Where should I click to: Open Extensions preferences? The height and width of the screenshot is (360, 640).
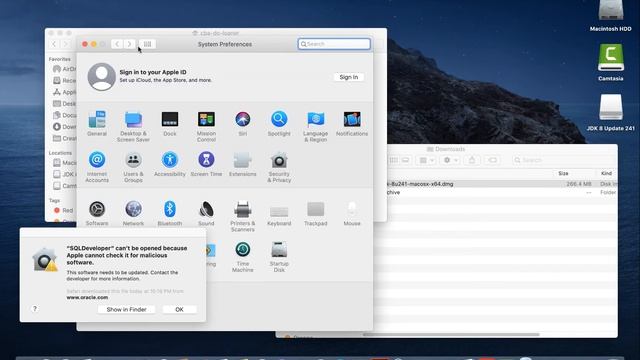(x=242, y=164)
